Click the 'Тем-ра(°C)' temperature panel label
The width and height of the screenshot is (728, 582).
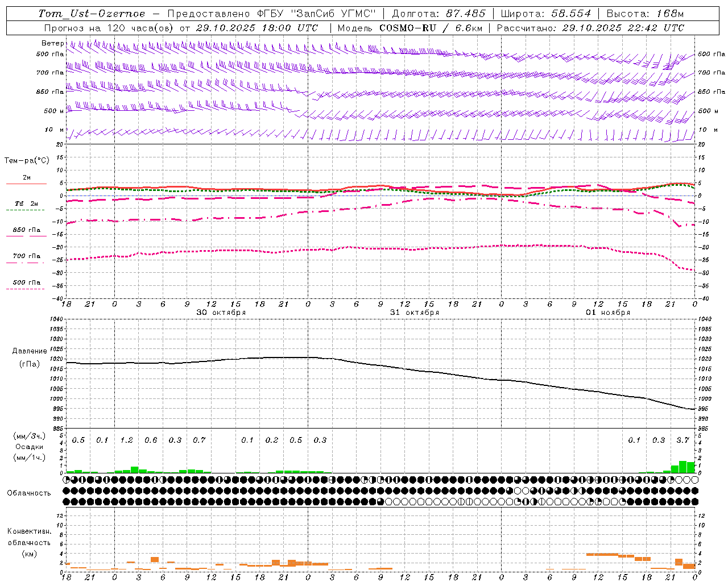point(27,161)
